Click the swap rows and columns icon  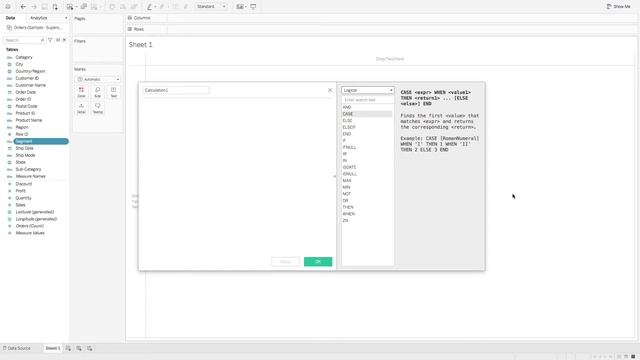[x=112, y=7]
